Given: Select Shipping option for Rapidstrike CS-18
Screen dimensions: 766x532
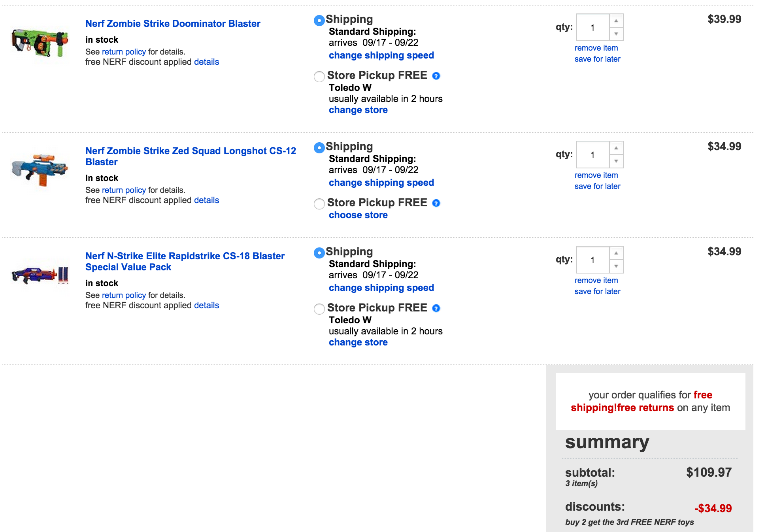Looking at the screenshot, I should 319,253.
